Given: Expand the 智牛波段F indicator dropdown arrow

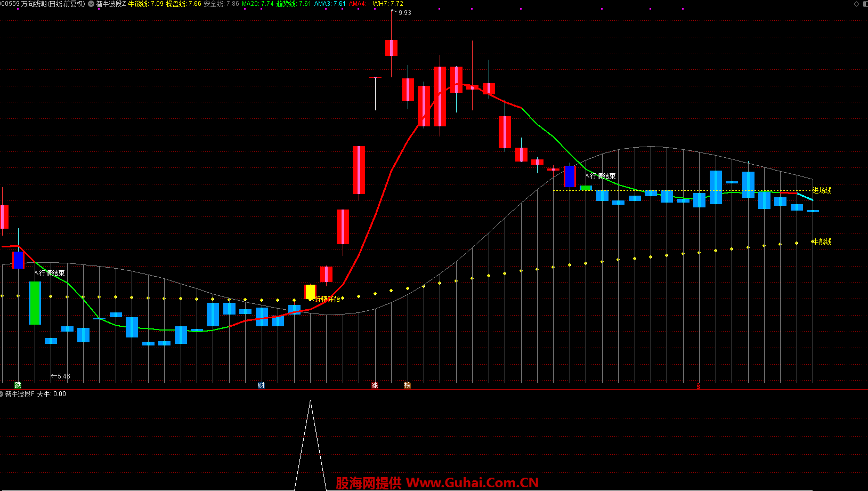Looking at the screenshot, I should 2,394.
